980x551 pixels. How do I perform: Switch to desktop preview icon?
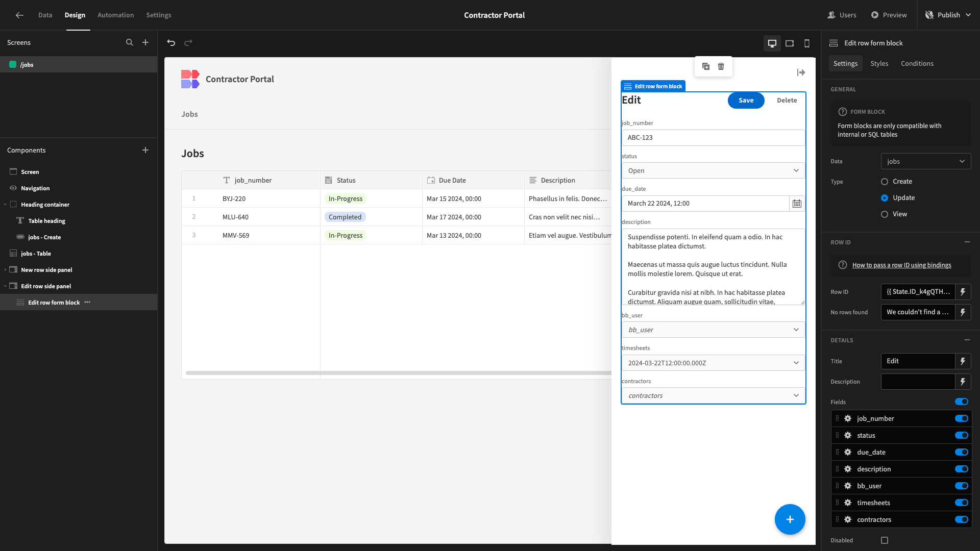point(772,43)
